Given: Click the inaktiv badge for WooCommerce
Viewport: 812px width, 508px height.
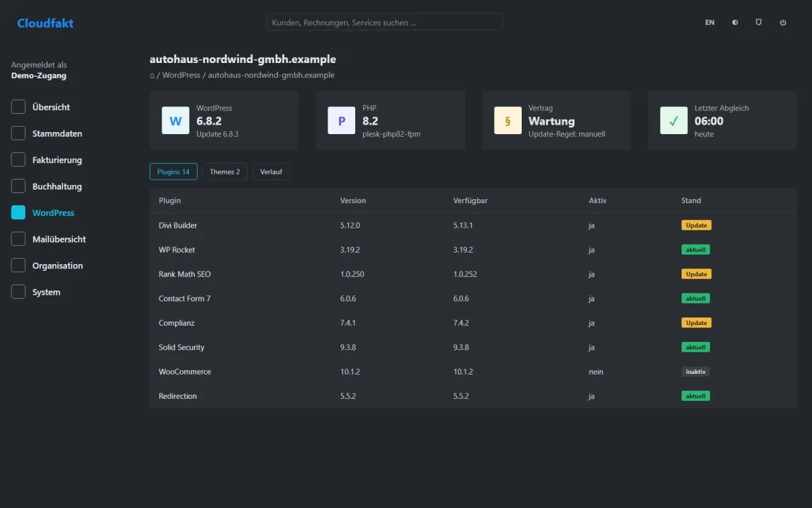Looking at the screenshot, I should point(696,372).
